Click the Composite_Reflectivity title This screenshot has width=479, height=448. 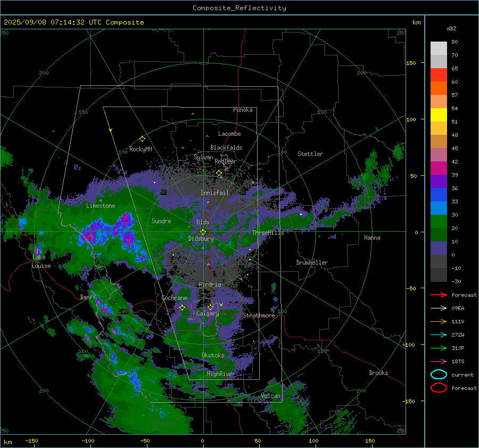pos(240,8)
